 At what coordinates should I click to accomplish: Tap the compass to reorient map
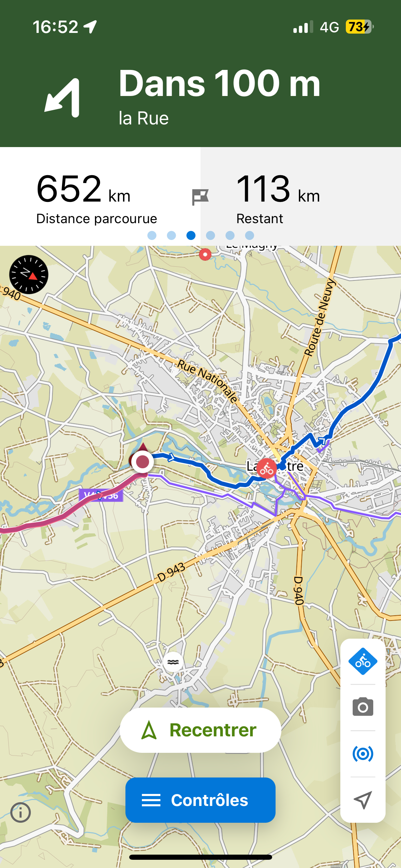[x=29, y=275]
